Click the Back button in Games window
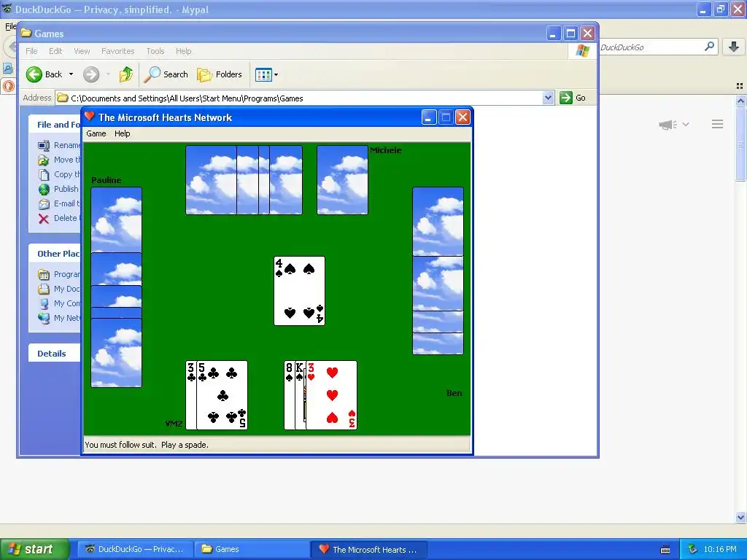747x560 pixels. pyautogui.click(x=44, y=74)
